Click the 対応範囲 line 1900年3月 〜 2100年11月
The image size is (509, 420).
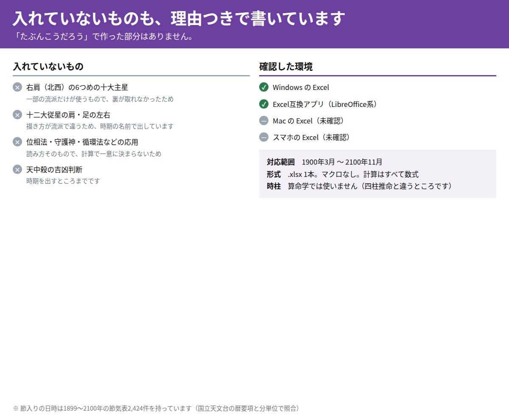(x=324, y=162)
